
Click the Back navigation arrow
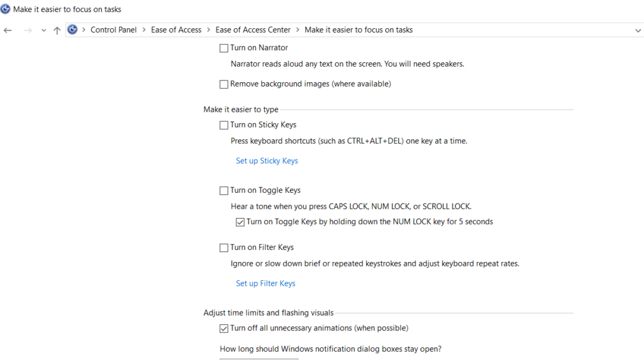pyautogui.click(x=8, y=30)
